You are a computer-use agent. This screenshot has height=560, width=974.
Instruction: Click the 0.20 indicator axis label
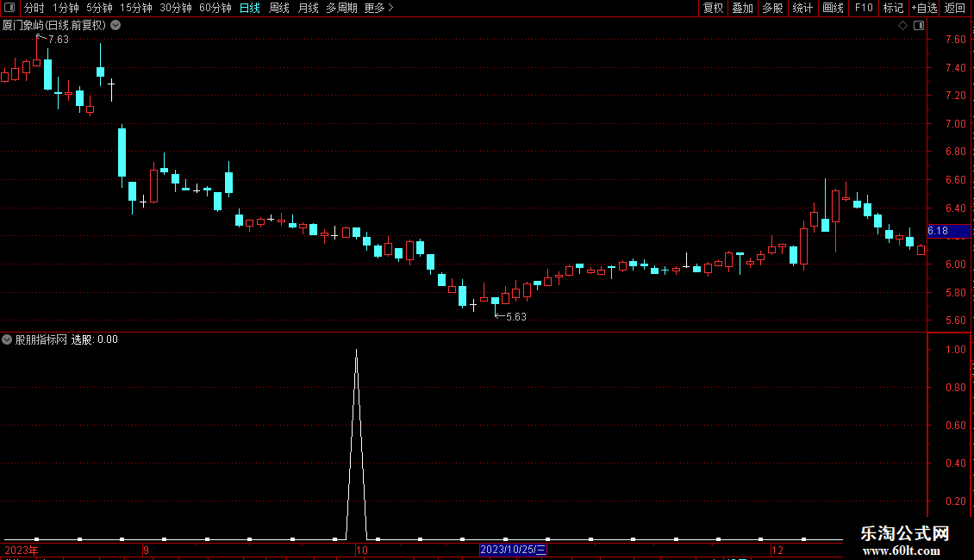point(955,501)
